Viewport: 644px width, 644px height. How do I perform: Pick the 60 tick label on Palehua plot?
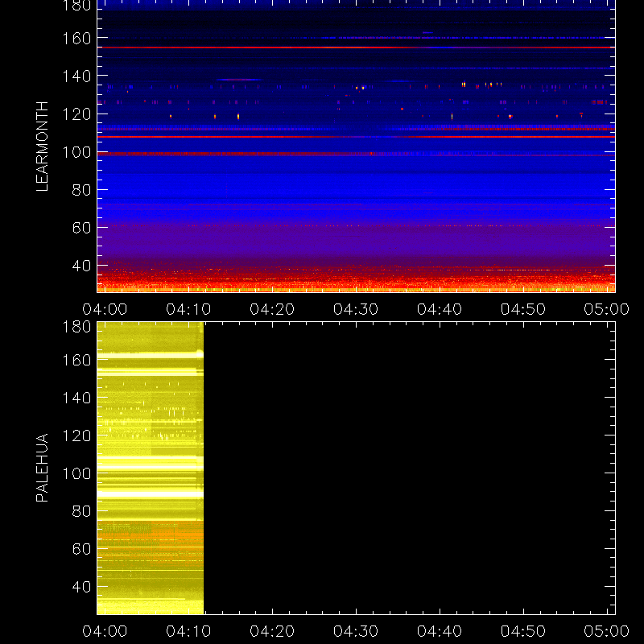point(81,549)
